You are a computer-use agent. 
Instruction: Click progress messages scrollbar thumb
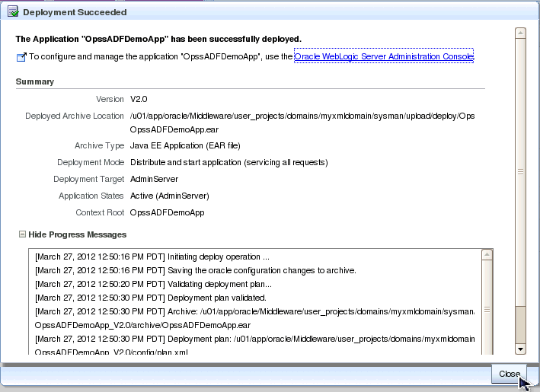[x=487, y=309]
